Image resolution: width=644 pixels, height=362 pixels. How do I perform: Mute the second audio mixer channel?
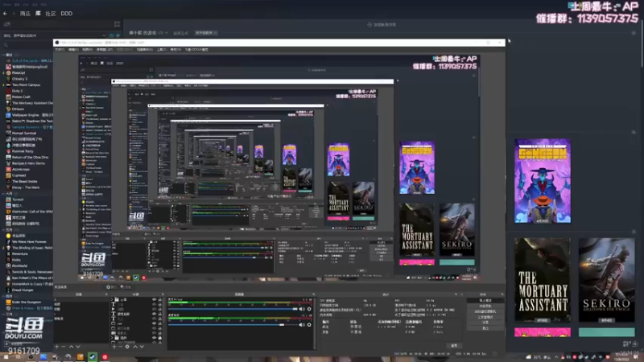point(302,325)
